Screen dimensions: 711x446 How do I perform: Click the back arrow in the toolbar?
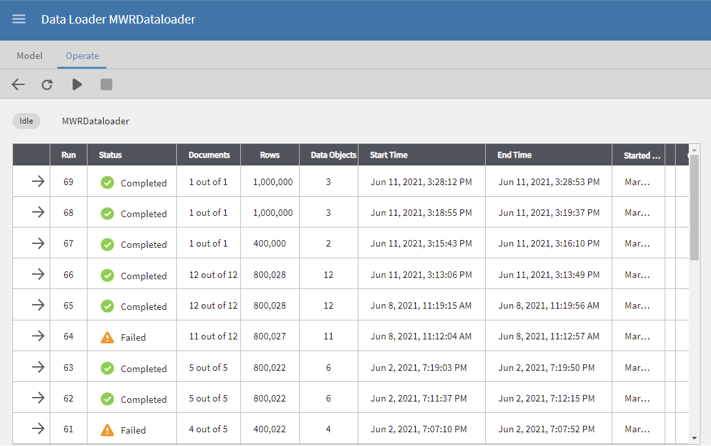coord(18,85)
